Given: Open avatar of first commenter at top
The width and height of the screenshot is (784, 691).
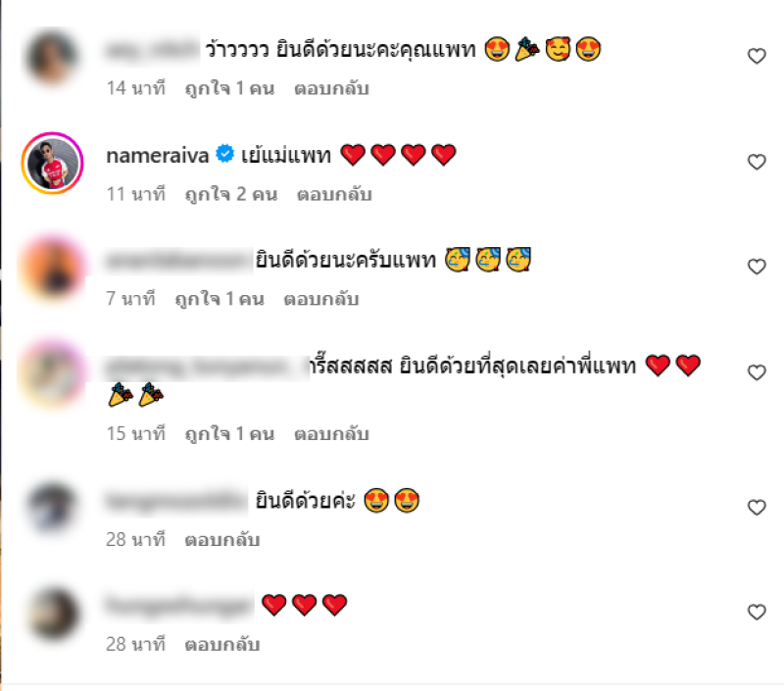Looking at the screenshot, I should 52,57.
